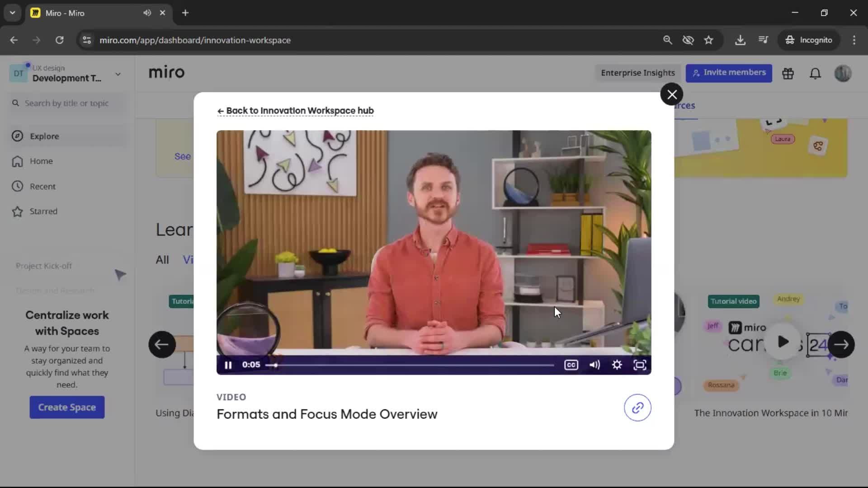Viewport: 868px width, 488px height.
Task: Expand the Development Team switcher dropdown
Action: 118,74
